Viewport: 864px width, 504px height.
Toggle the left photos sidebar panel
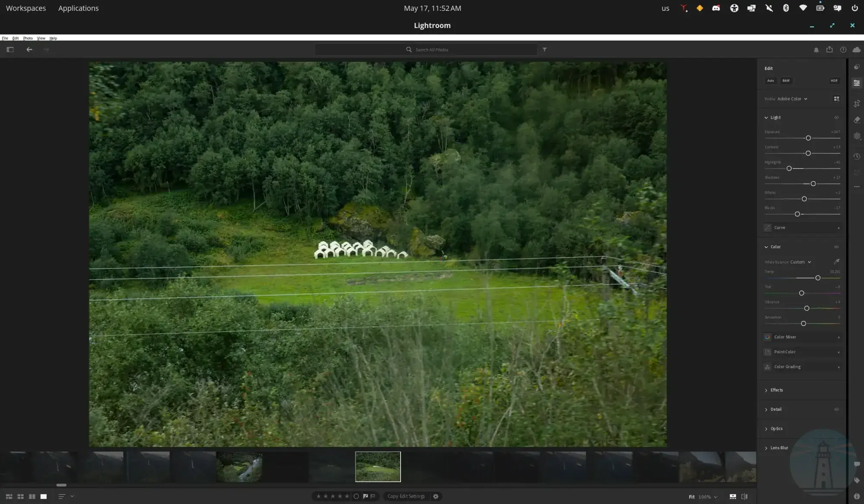(10, 50)
